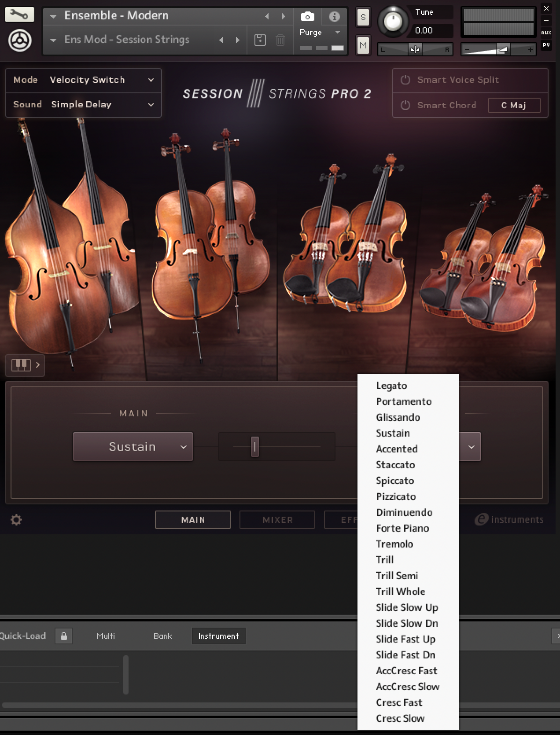The height and width of the screenshot is (735, 560).
Task: Open the Ensemble - Modern instrument menu arrow
Action: click(x=53, y=16)
